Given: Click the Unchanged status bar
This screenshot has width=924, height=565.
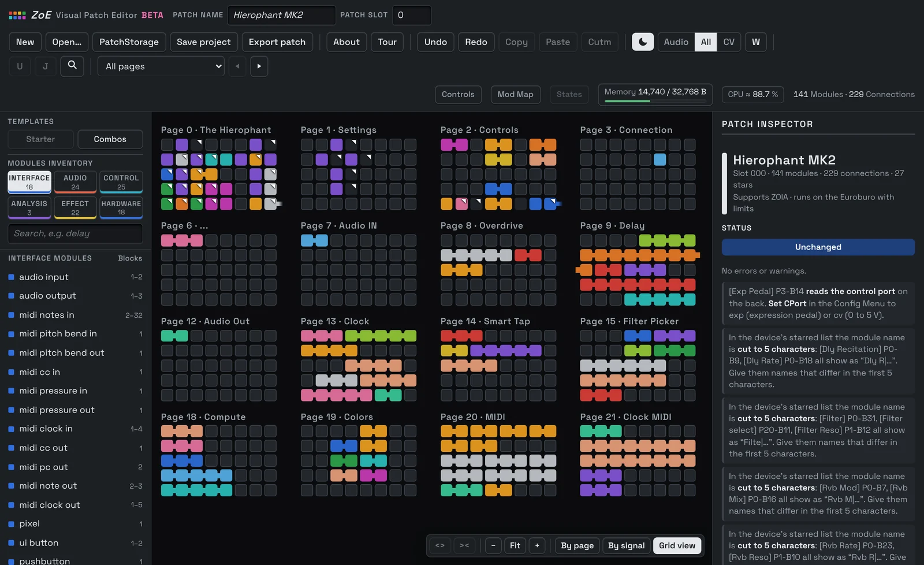Looking at the screenshot, I should [818, 247].
